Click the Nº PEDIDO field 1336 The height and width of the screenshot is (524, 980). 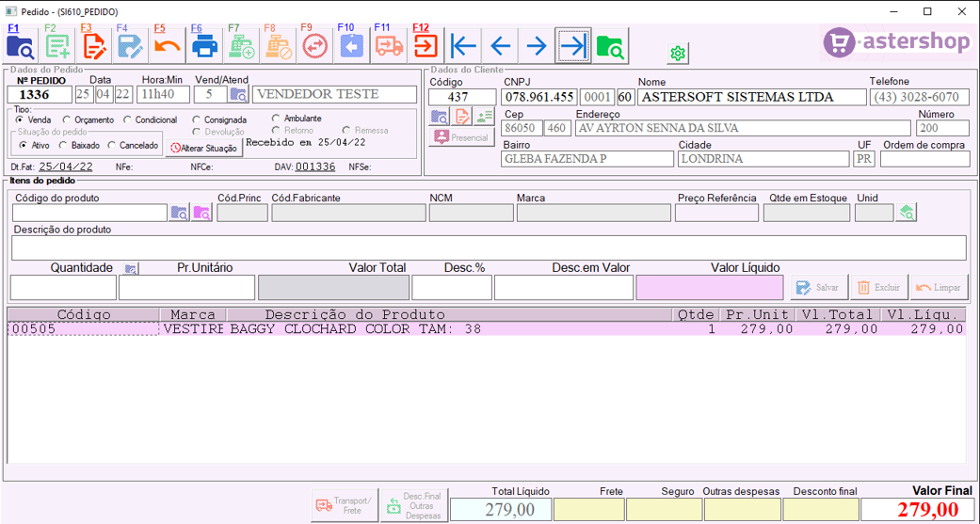(x=40, y=95)
